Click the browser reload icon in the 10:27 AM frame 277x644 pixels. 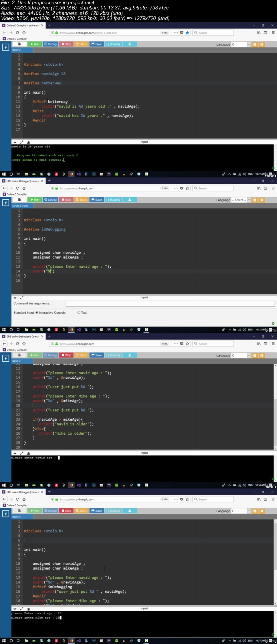[x=18, y=33]
